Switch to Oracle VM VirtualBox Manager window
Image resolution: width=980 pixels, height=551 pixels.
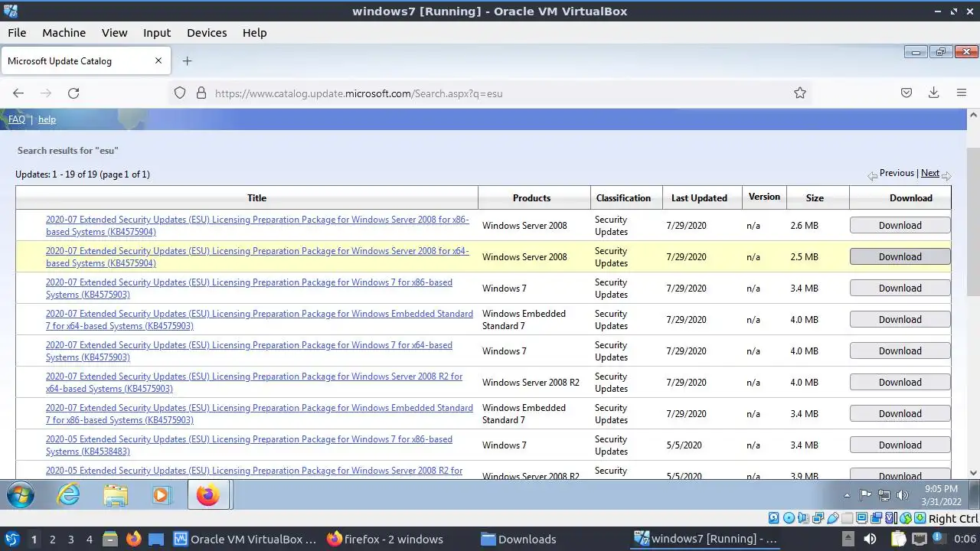245,539
